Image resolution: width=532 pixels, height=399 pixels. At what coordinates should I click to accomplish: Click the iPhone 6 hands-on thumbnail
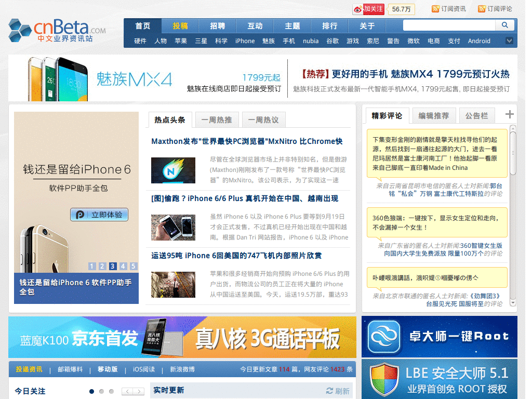(173, 228)
